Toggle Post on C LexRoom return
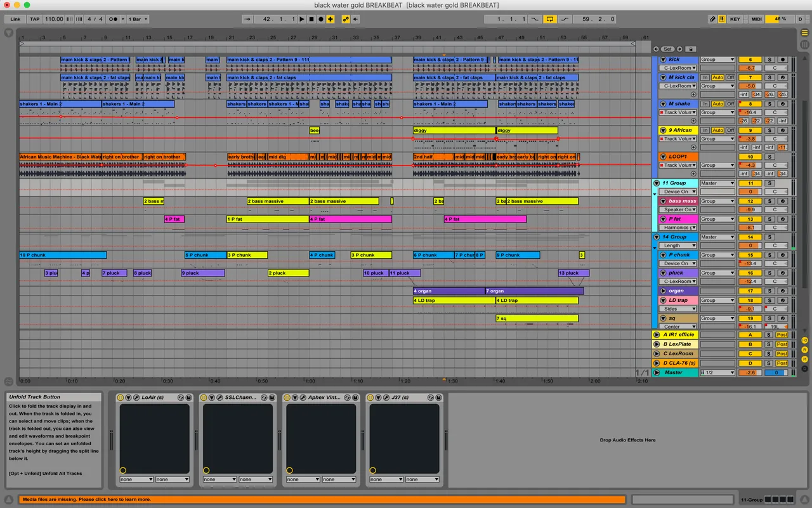The width and height of the screenshot is (812, 508). click(782, 354)
